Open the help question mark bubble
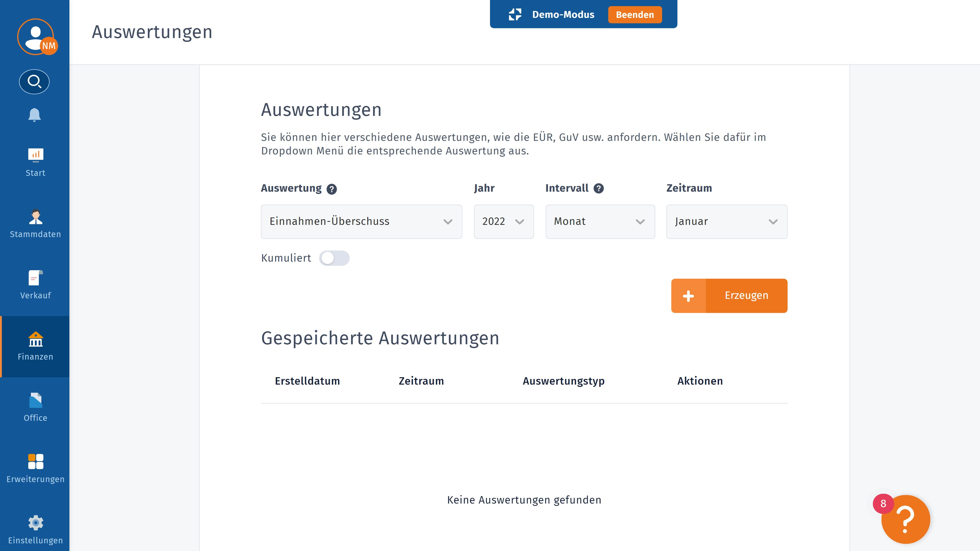This screenshot has height=551, width=980. (905, 519)
